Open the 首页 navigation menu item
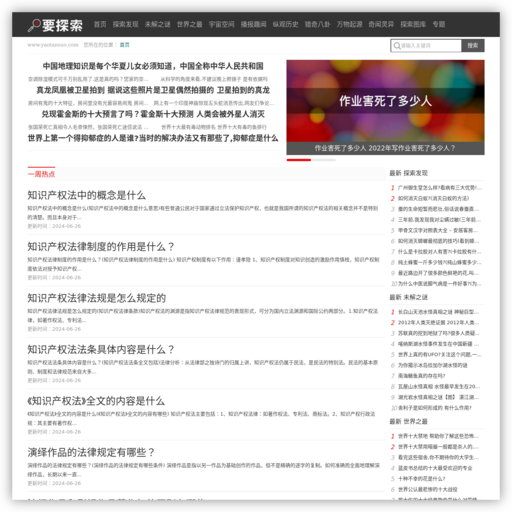512x512 pixels. pos(100,24)
